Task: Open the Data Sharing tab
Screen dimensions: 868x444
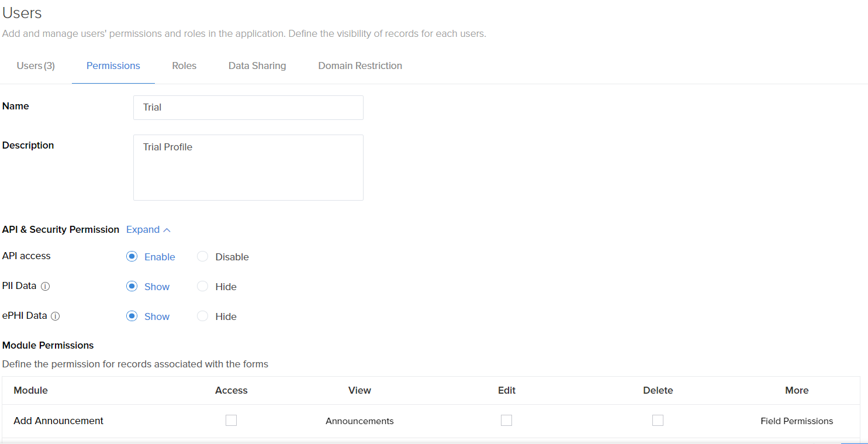Action: point(257,66)
